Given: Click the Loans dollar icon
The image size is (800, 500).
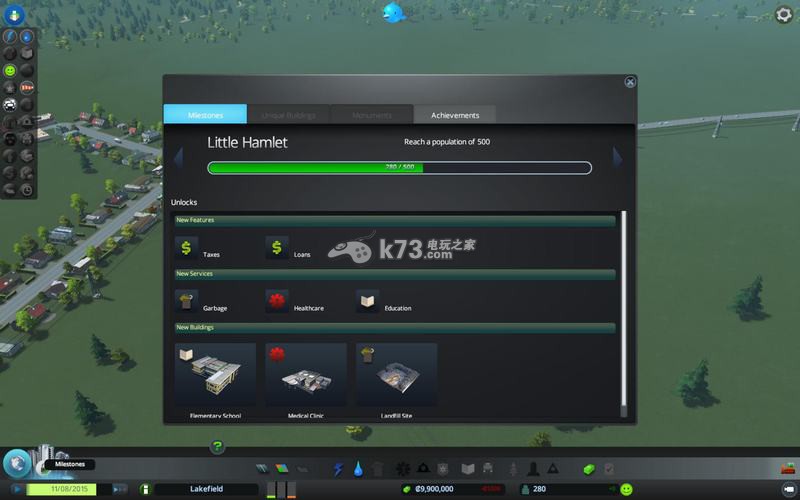Looking at the screenshot, I should tap(277, 248).
